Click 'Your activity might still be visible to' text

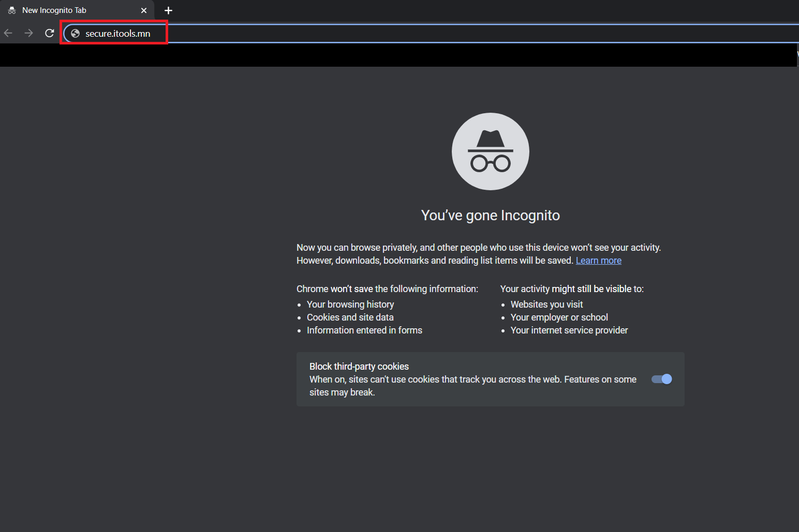[572, 289]
